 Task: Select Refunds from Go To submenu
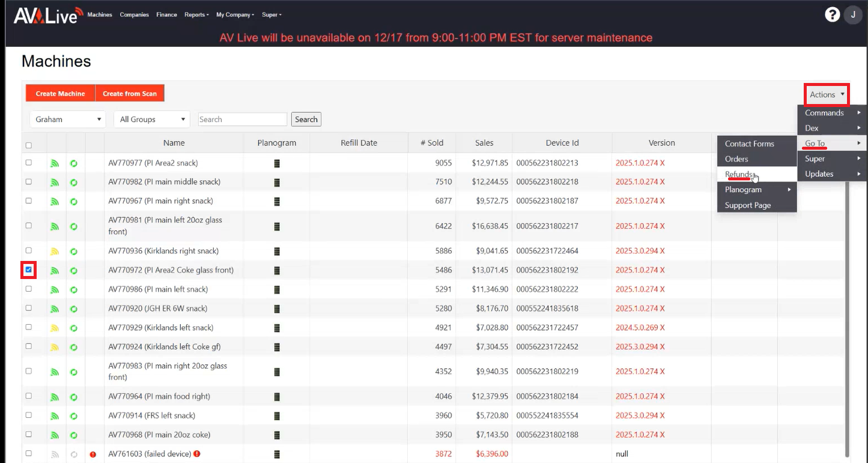click(x=739, y=174)
